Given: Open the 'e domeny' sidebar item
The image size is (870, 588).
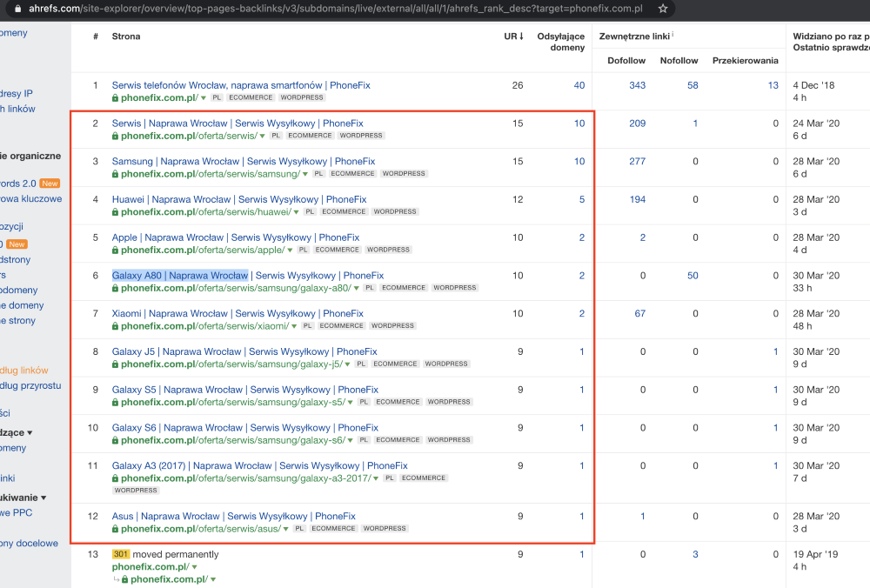Looking at the screenshot, I should (x=23, y=305).
